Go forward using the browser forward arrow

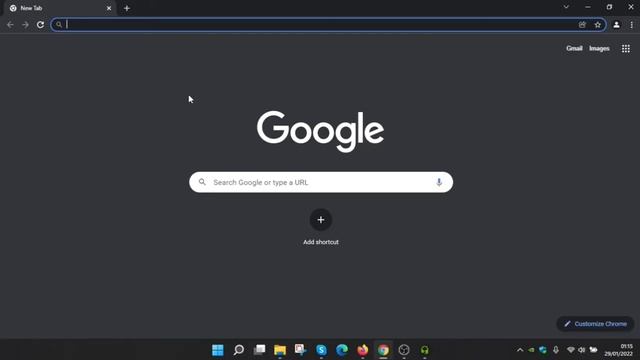25,25
